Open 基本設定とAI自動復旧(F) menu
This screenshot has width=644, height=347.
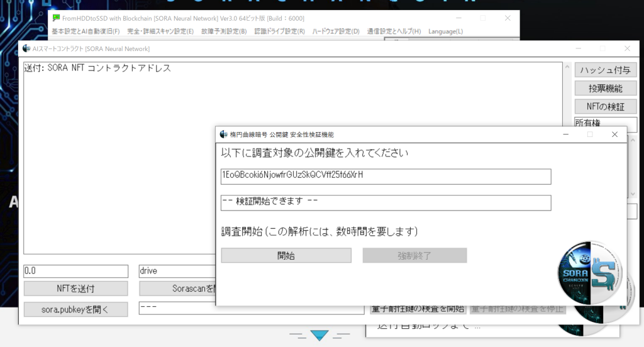pos(86,31)
